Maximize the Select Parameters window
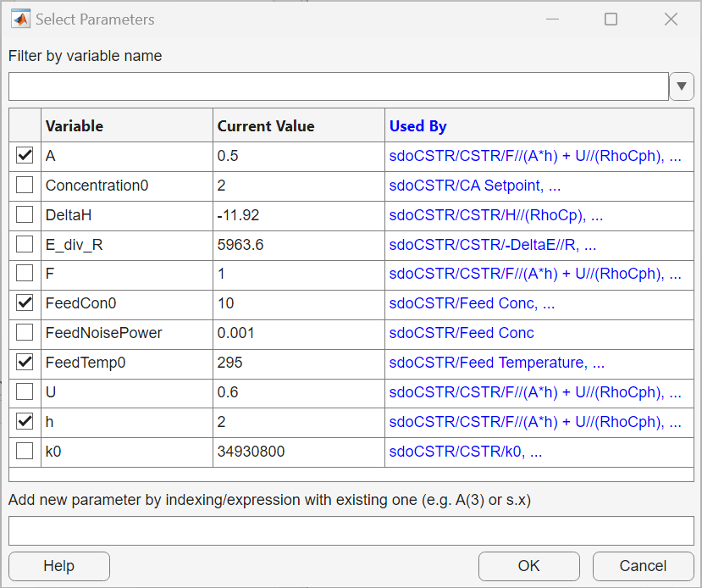This screenshot has height=588, width=702. click(x=611, y=19)
